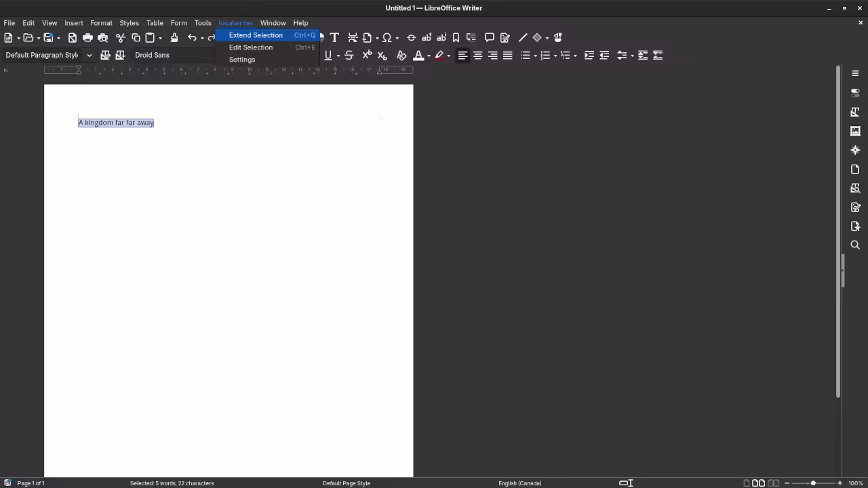This screenshot has height=488, width=868.
Task: Open the Table menu
Action: 155,22
